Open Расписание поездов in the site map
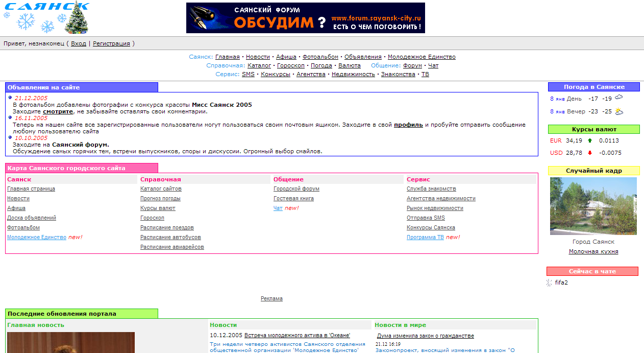This screenshot has width=644, height=353. [x=167, y=227]
